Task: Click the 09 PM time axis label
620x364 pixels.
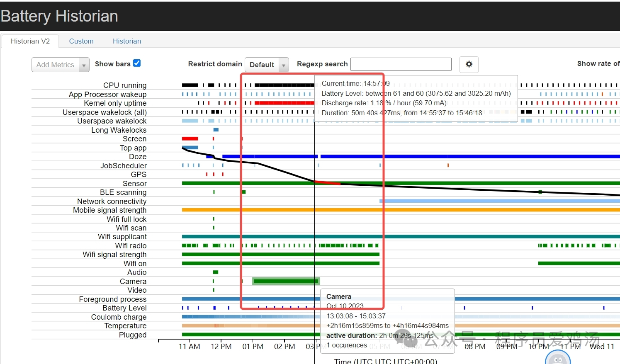Action: coord(507,347)
